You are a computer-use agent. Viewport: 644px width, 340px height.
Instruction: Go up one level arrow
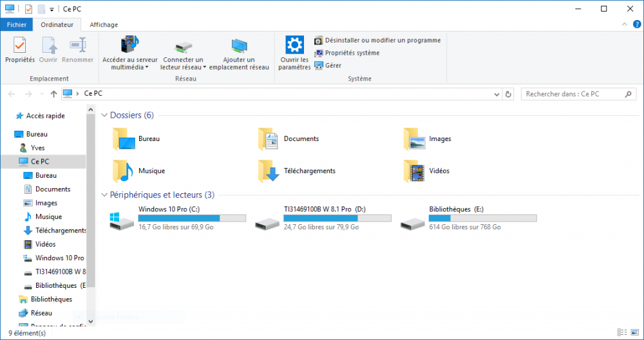point(53,94)
